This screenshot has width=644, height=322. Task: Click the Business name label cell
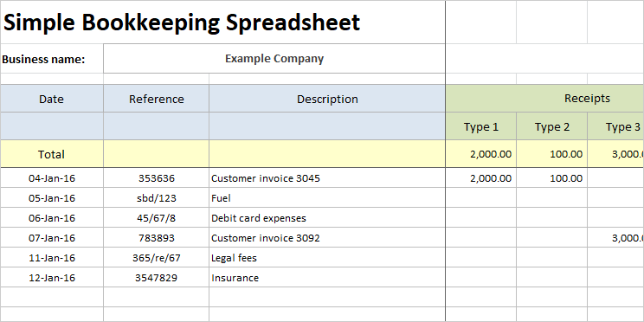click(52, 59)
